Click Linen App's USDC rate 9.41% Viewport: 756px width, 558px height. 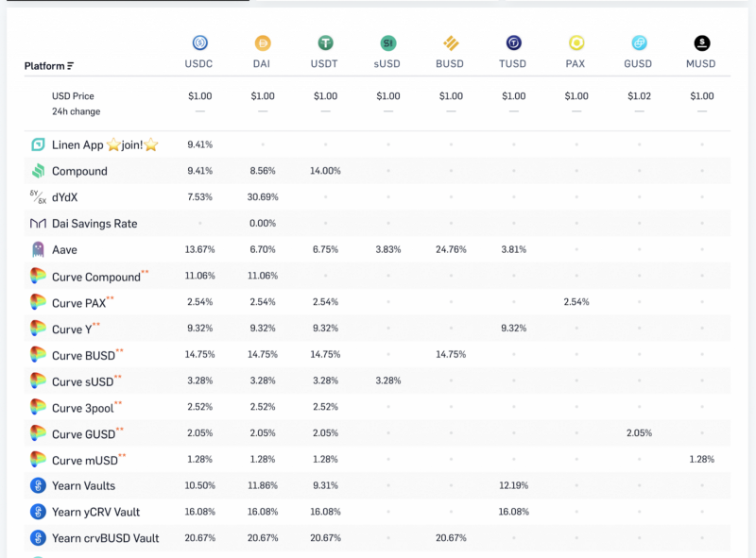[x=200, y=144]
